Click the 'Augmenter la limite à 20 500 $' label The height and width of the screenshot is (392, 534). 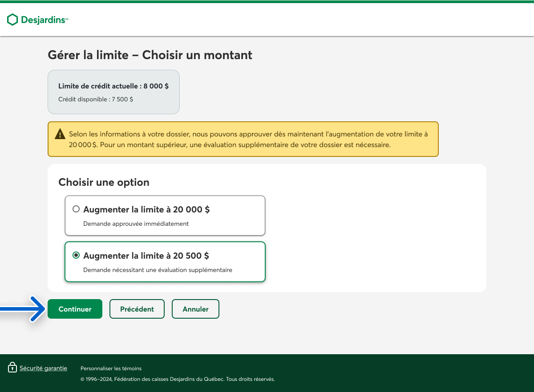pyautogui.click(x=146, y=256)
